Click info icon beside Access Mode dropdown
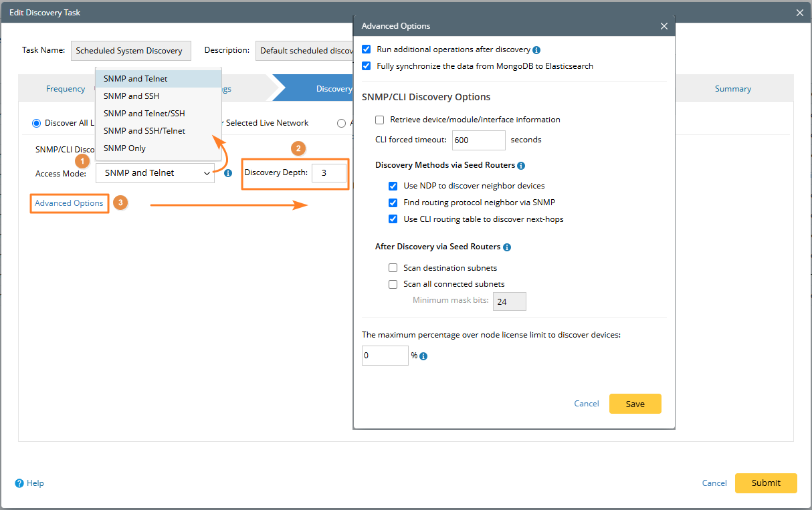Viewport: 812px width, 510px height. 228,173
